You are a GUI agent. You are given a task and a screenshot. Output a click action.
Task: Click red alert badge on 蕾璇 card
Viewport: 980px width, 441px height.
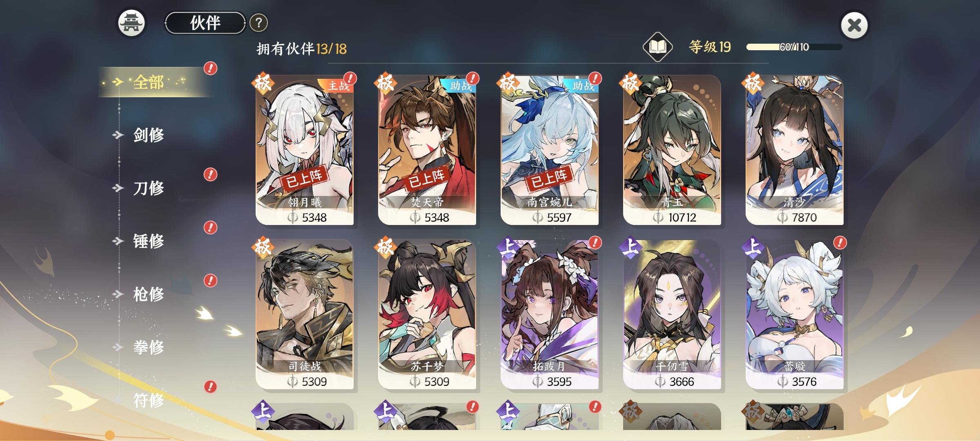[x=840, y=243]
